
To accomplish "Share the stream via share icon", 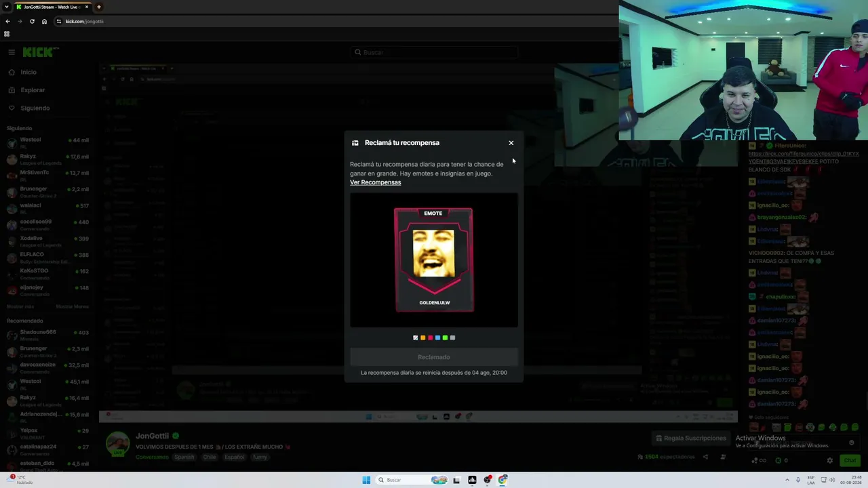I will 705,457.
